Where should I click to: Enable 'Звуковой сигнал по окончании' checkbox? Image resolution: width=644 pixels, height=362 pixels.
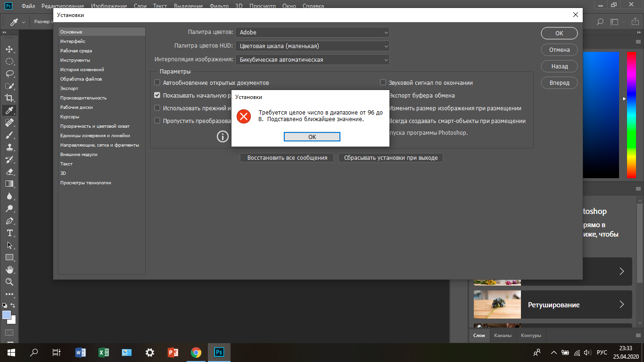point(383,82)
